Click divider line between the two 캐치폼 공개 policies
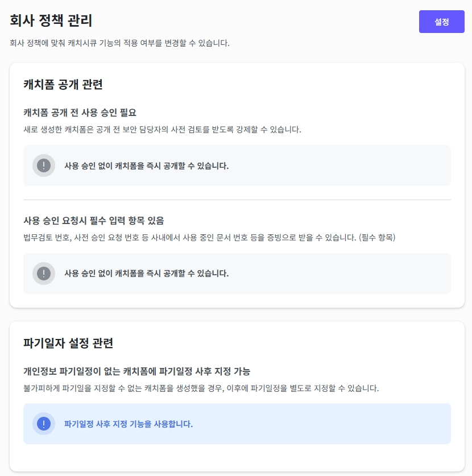This screenshot has height=476, width=472. pyautogui.click(x=237, y=200)
